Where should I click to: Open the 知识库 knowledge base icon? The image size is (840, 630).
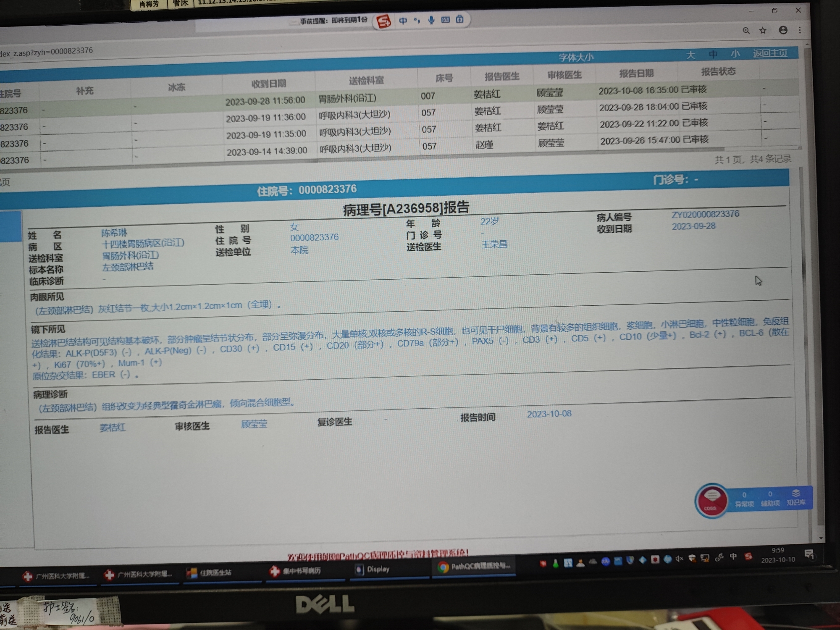pos(796,497)
